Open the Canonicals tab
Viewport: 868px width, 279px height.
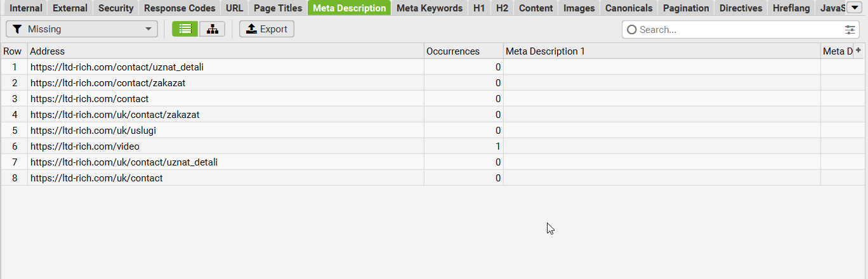(629, 8)
